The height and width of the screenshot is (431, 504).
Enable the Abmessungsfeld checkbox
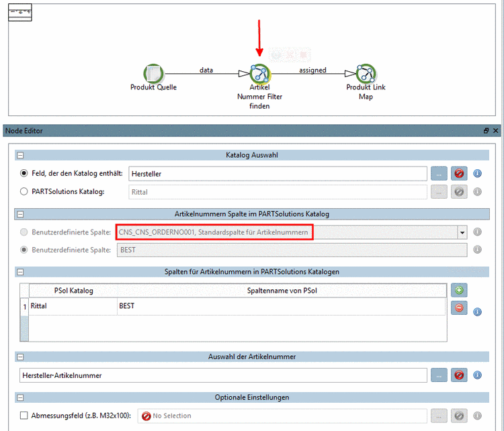pyautogui.click(x=24, y=416)
